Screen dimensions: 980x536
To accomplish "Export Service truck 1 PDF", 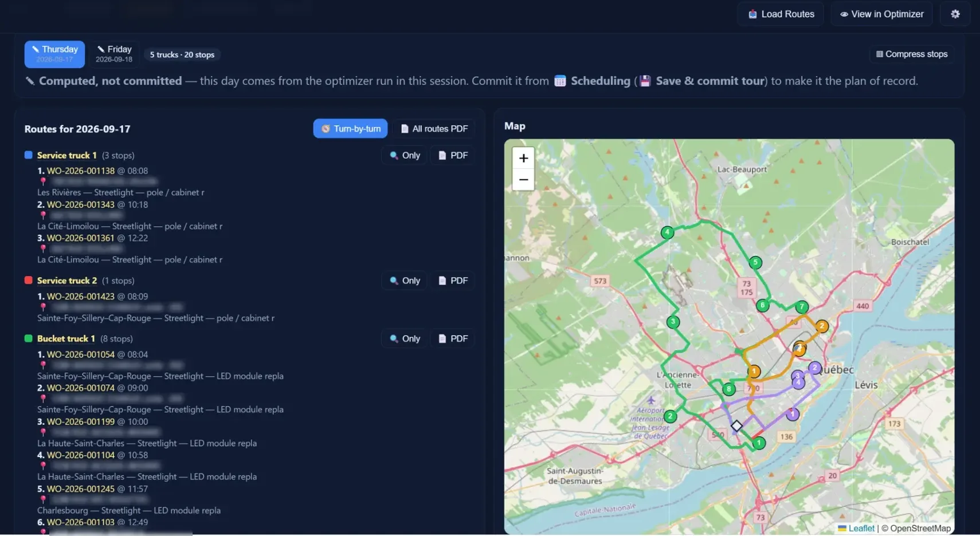I will pos(453,155).
